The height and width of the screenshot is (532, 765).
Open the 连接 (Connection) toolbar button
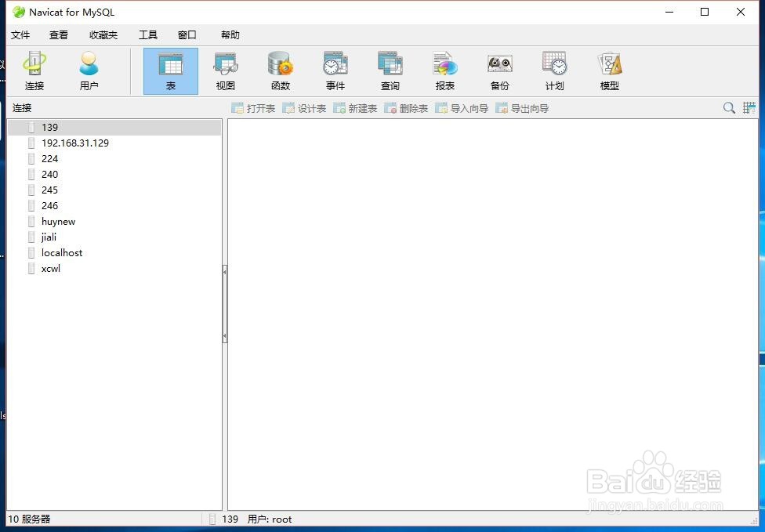[34, 71]
